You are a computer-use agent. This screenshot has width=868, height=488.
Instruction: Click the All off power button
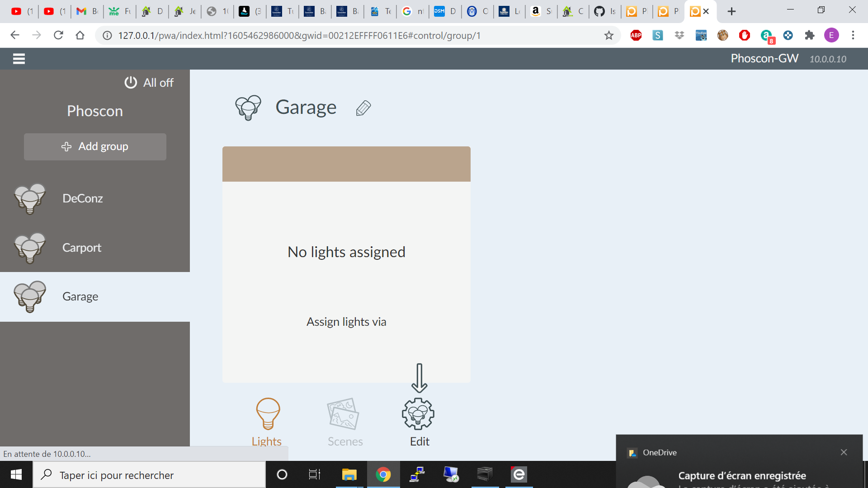pos(149,83)
